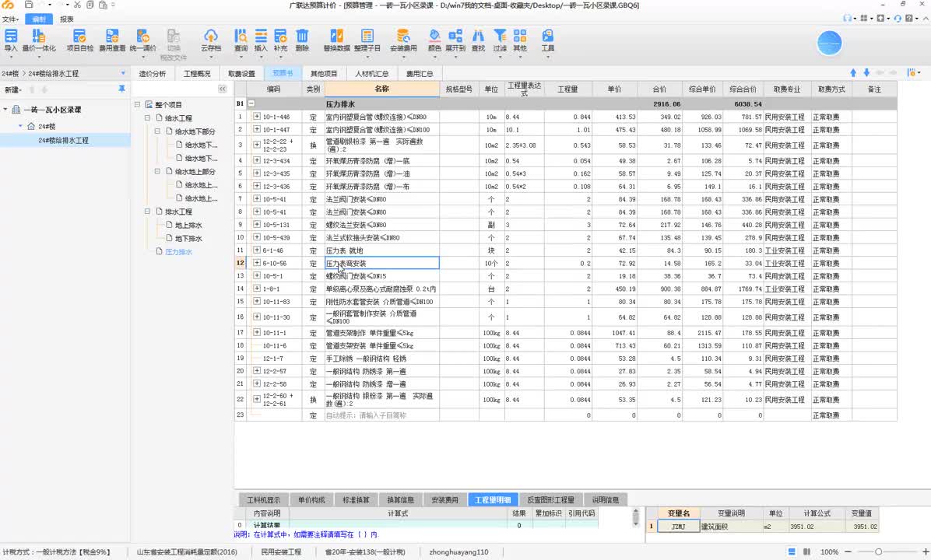The width and height of the screenshot is (931, 560).
Task: Open 费用查看 fee viewer
Action: [x=111, y=40]
